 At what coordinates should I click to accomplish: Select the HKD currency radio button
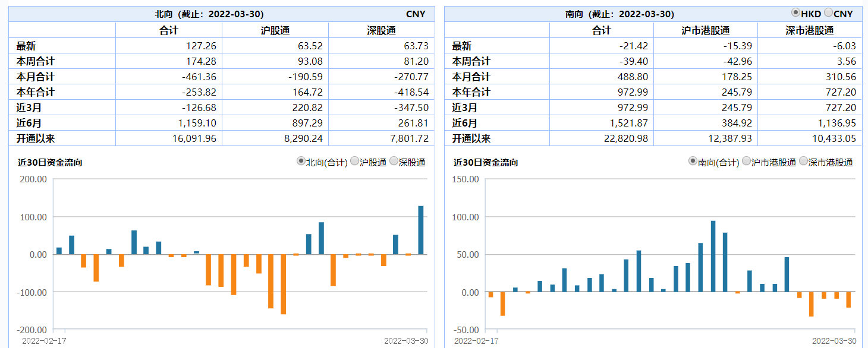tap(795, 12)
